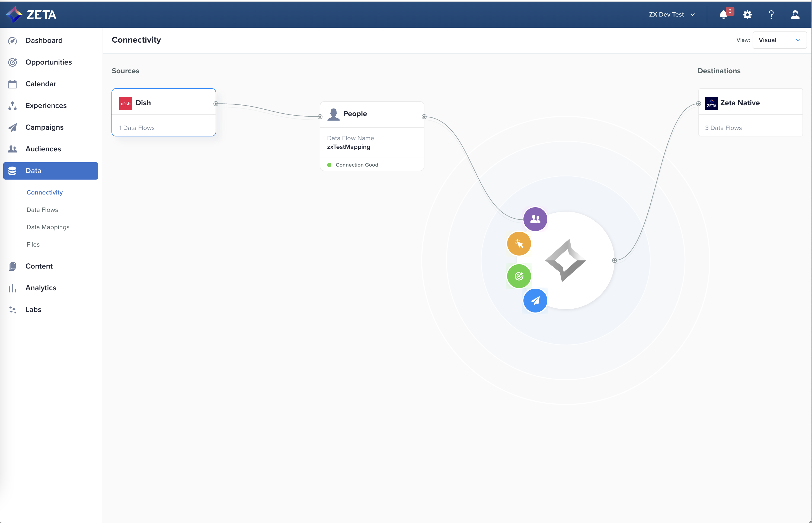
Task: Select the Dish source card
Action: pos(164,112)
